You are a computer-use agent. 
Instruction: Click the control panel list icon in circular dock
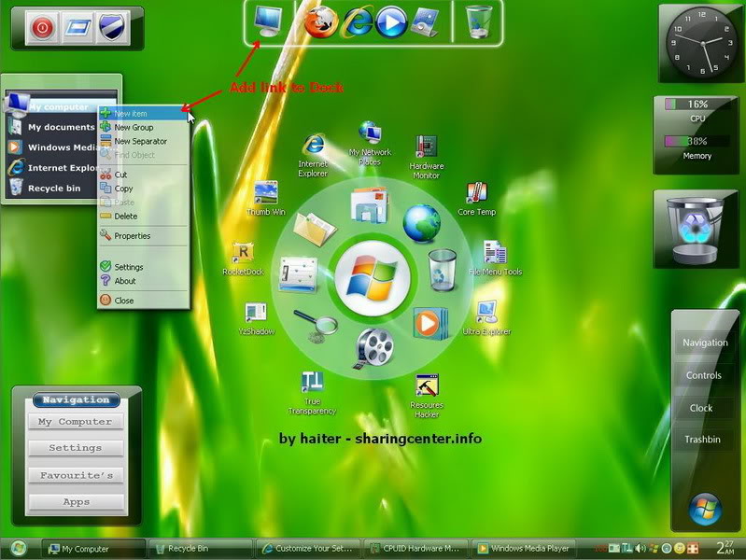(298, 274)
